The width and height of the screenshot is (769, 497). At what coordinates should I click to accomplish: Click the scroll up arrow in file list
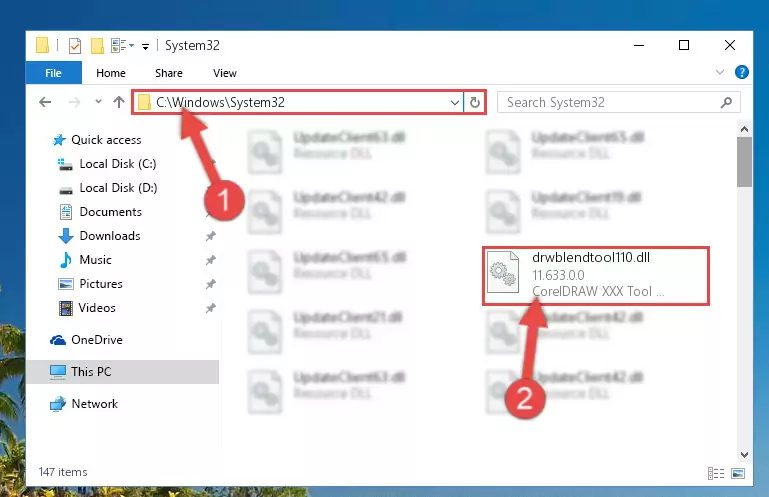point(744,129)
